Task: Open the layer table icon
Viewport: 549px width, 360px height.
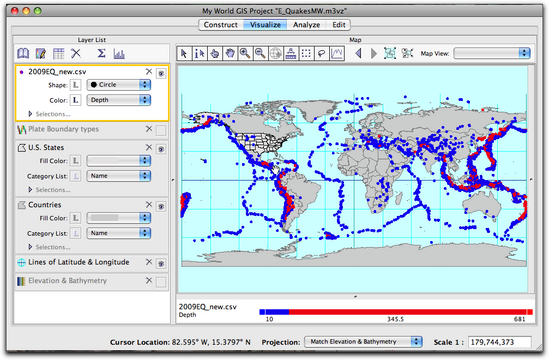Action: pos(58,54)
